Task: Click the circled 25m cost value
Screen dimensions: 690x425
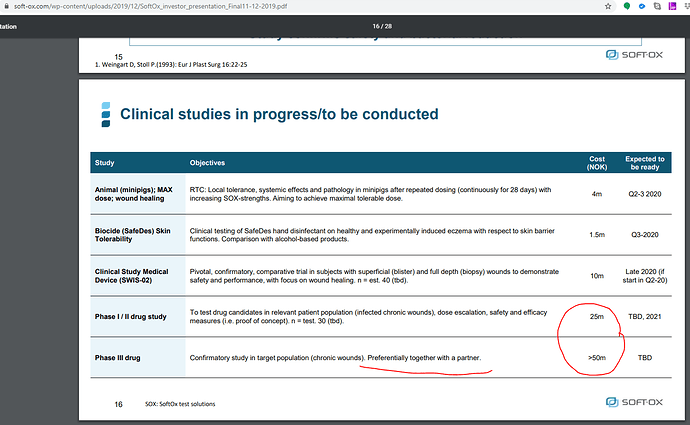Action: (x=596, y=317)
